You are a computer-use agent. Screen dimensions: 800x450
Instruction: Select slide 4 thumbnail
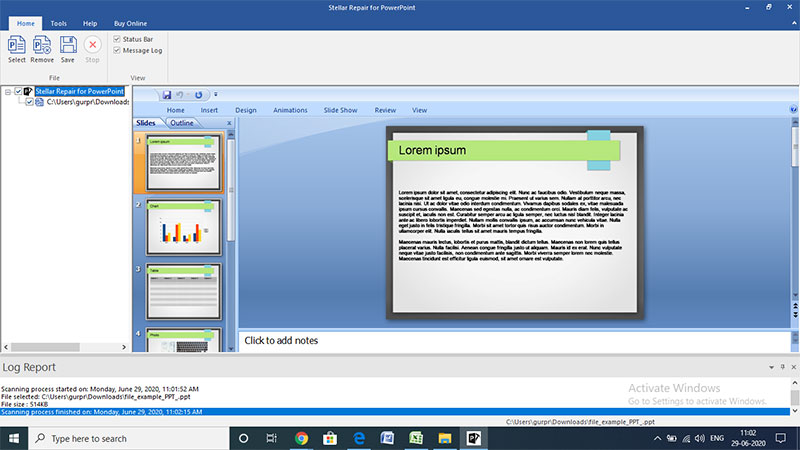click(x=184, y=340)
